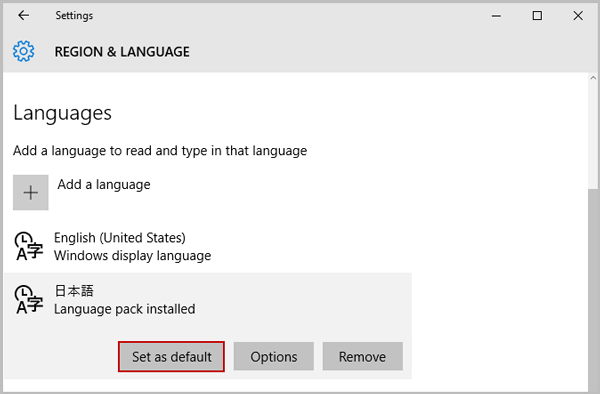
Task: Maximize the Settings window
Action: click(537, 16)
